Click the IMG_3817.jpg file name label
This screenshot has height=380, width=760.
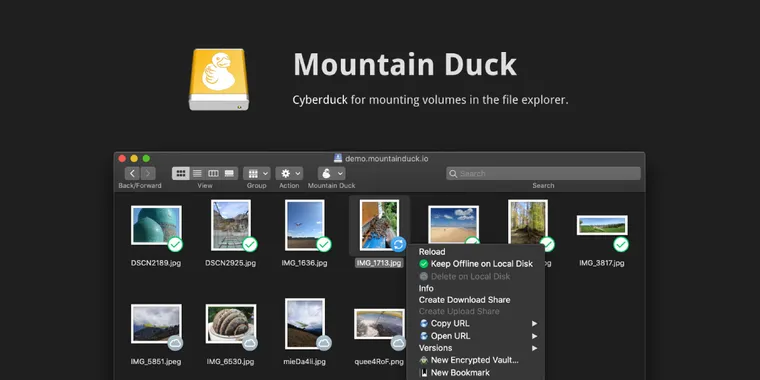click(x=602, y=263)
